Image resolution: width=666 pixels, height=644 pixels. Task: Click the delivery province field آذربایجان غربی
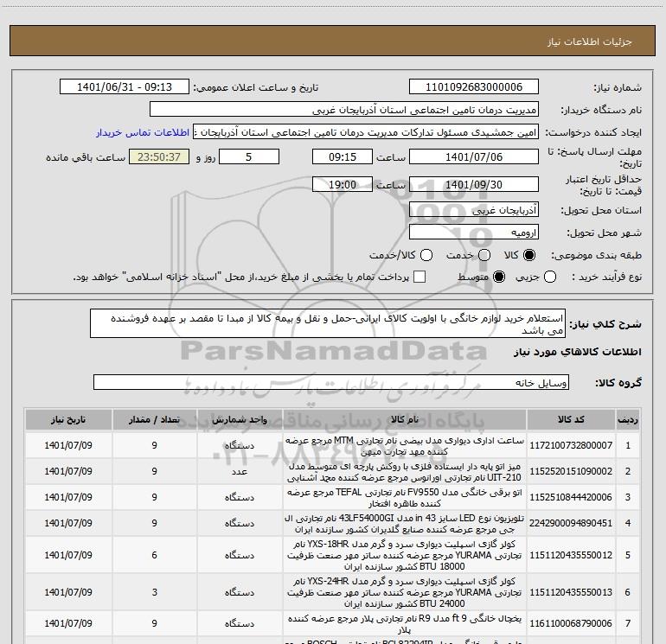coord(474,210)
